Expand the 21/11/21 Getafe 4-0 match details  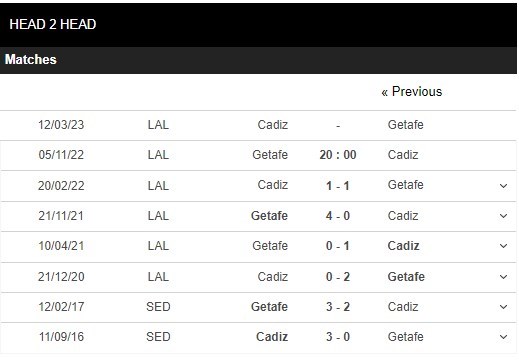[503, 216]
